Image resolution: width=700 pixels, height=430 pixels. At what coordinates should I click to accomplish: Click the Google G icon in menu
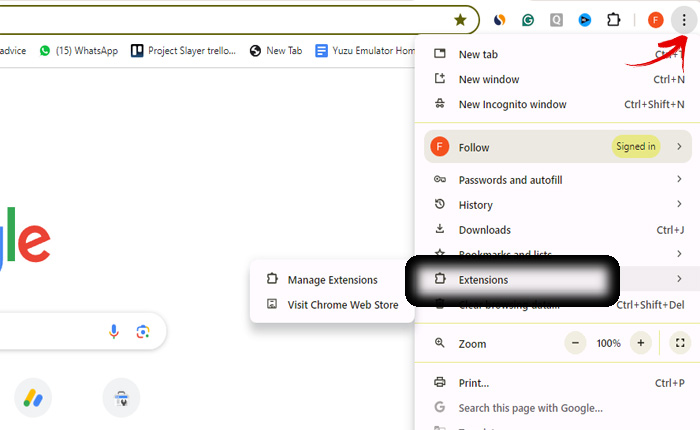tap(440, 407)
